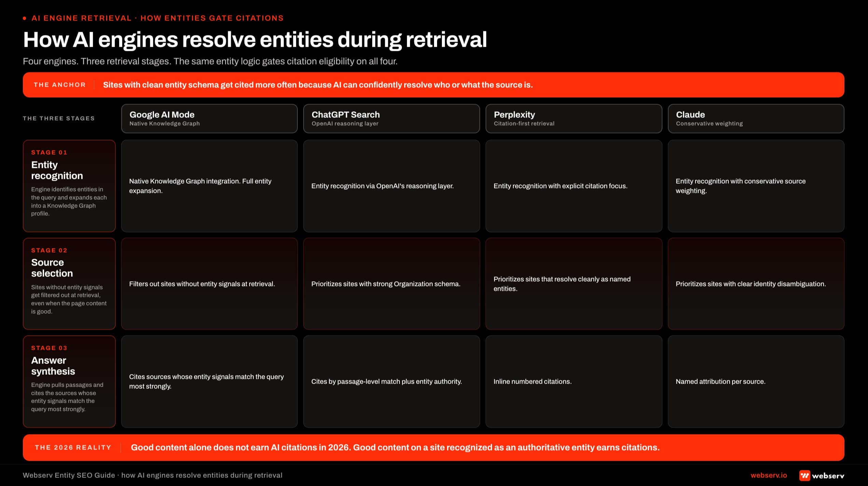This screenshot has width=868, height=486.
Task: Select the Claude column header
Action: pyautogui.click(x=756, y=118)
